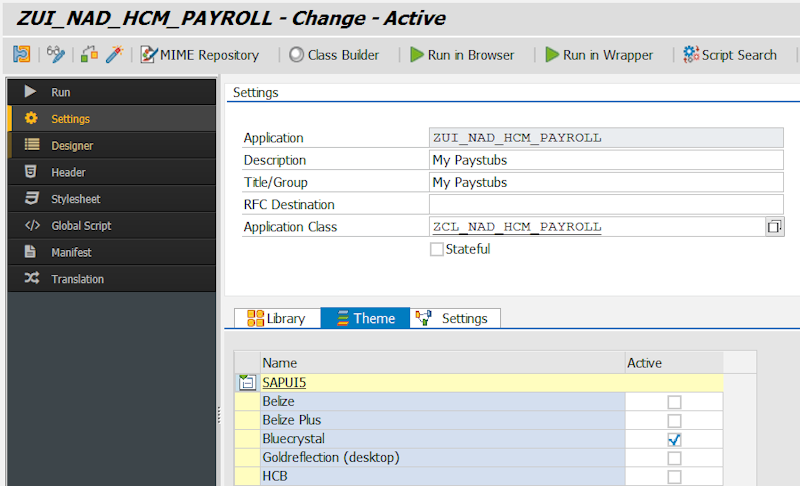Uncheck the Bluecrystal theme checkbox

coord(674,440)
